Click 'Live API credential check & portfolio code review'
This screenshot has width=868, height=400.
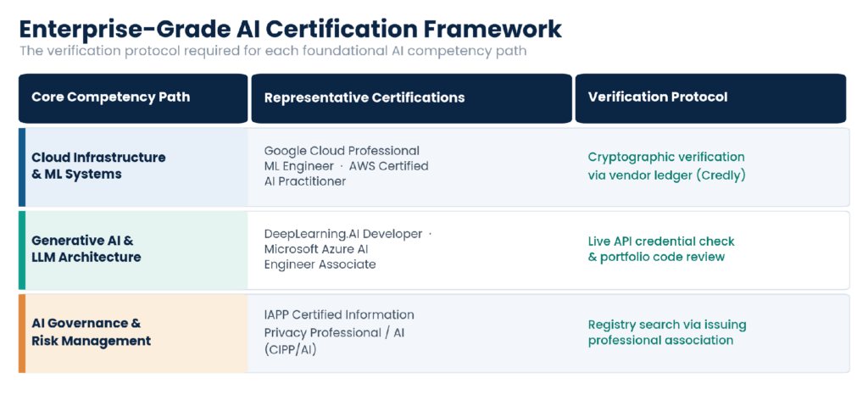[661, 249]
